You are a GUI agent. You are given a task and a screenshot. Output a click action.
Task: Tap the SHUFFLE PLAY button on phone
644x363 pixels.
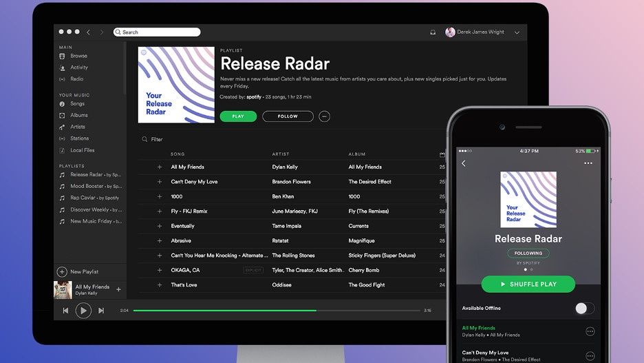click(x=528, y=284)
